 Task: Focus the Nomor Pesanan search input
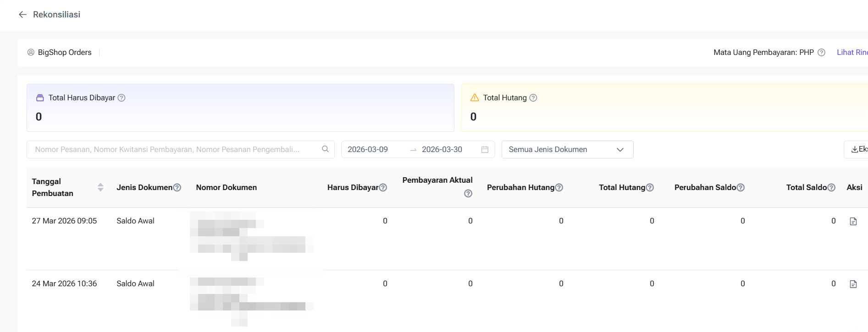[x=174, y=150]
